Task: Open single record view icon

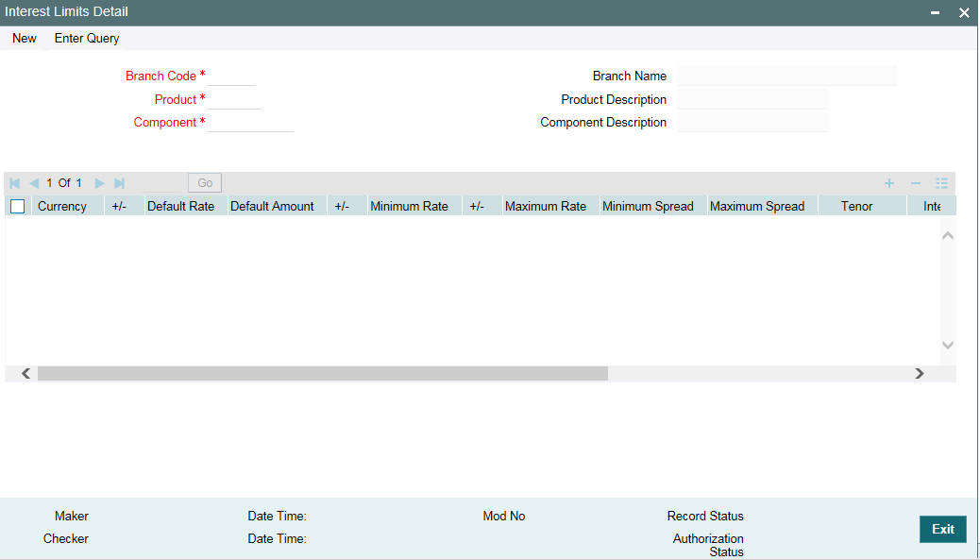Action: 942,183
